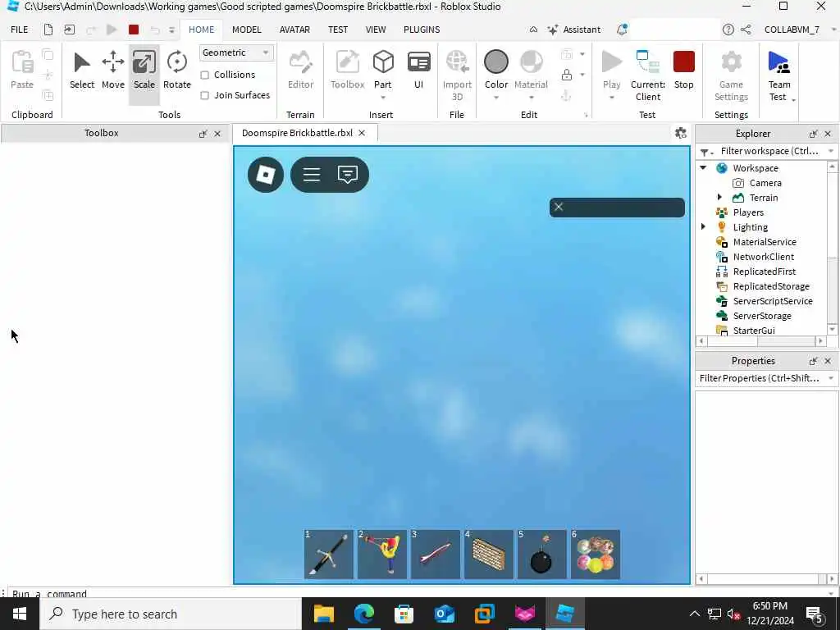
Task: Select the slingshot in hotbar slot 2
Action: (382, 555)
